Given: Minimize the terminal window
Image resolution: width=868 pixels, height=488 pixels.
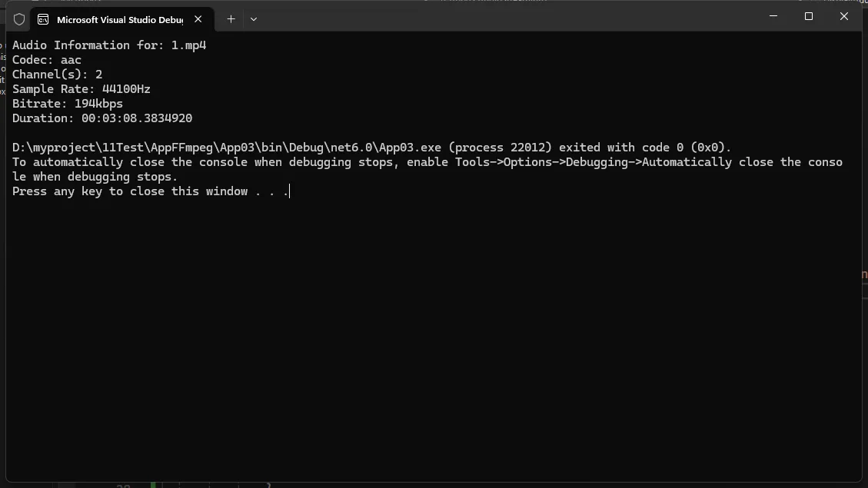Looking at the screenshot, I should click(x=773, y=16).
